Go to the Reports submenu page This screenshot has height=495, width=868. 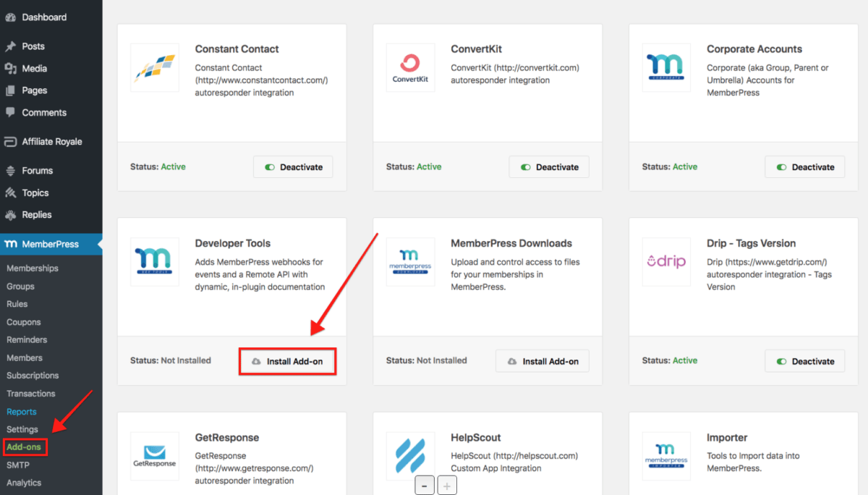22,412
